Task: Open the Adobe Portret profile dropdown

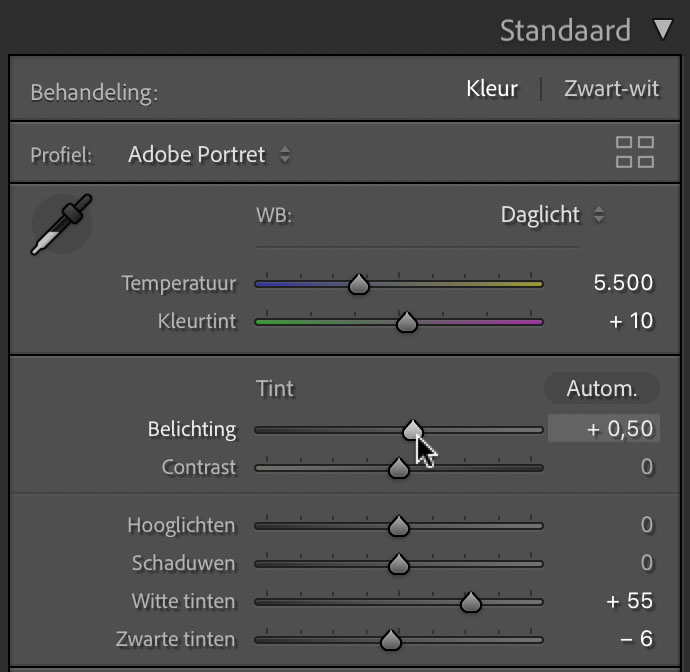Action: (209, 154)
